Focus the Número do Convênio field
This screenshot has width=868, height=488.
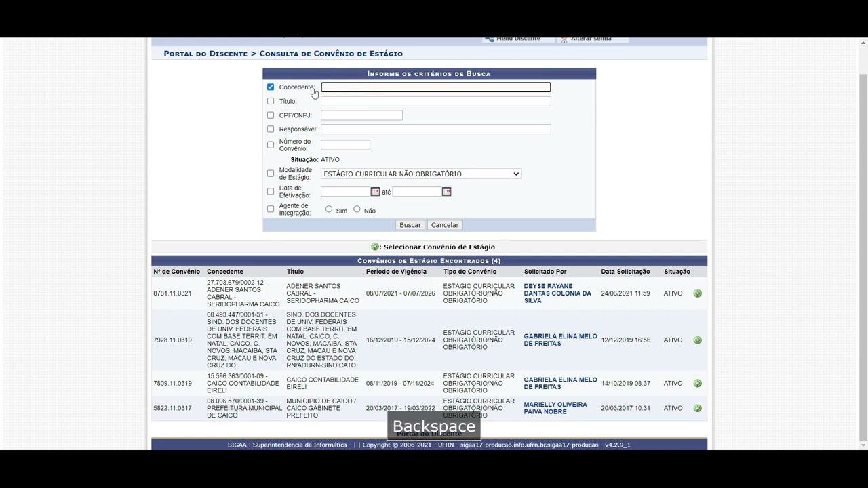(345, 145)
